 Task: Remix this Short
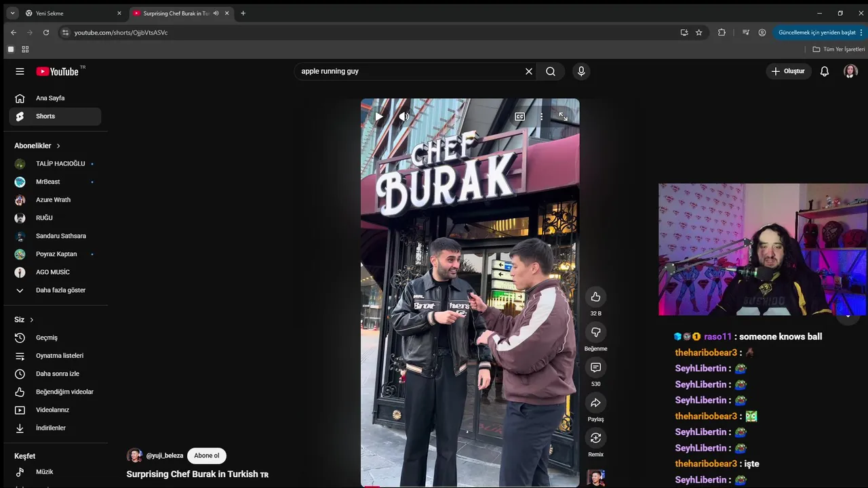[x=595, y=438]
